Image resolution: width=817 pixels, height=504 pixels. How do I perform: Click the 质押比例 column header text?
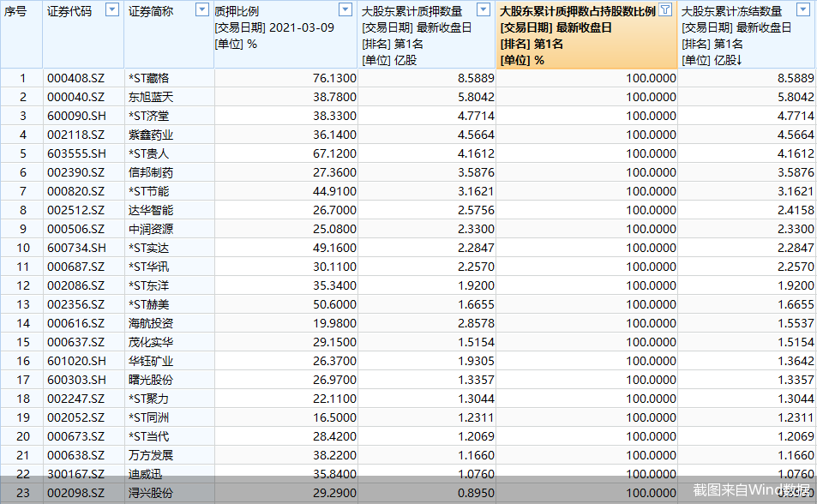[237, 11]
